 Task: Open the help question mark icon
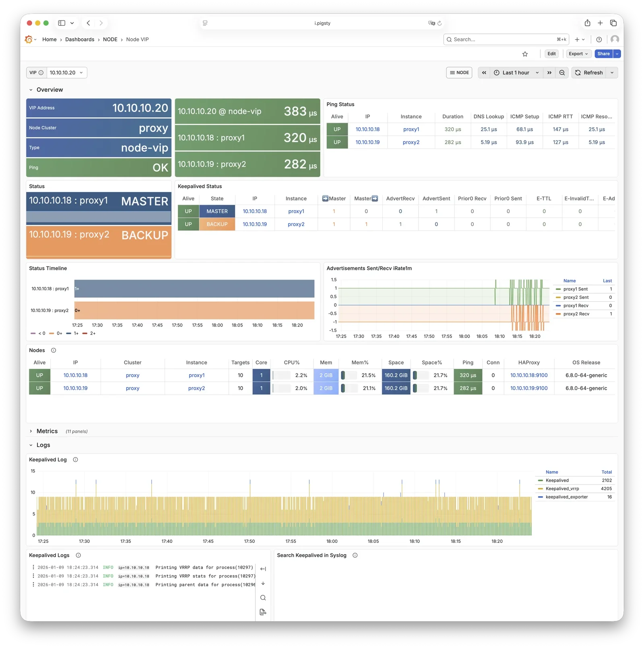tap(599, 39)
